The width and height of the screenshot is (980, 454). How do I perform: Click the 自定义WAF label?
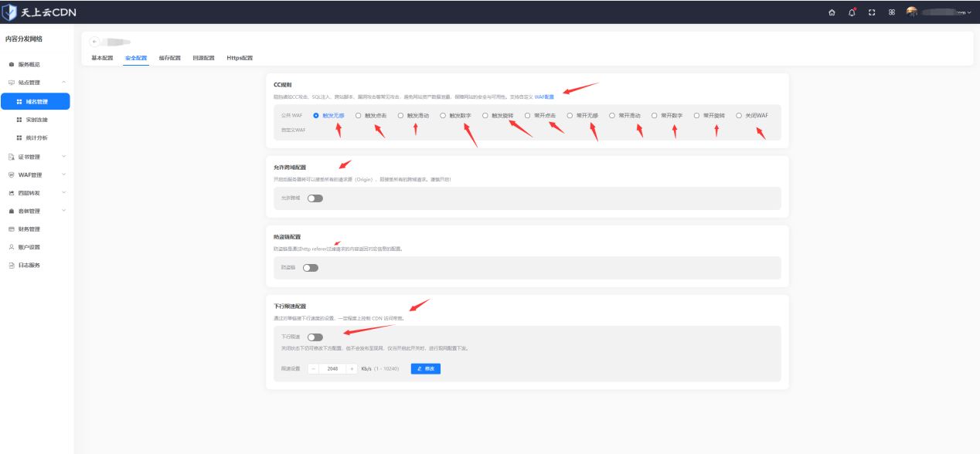[294, 130]
